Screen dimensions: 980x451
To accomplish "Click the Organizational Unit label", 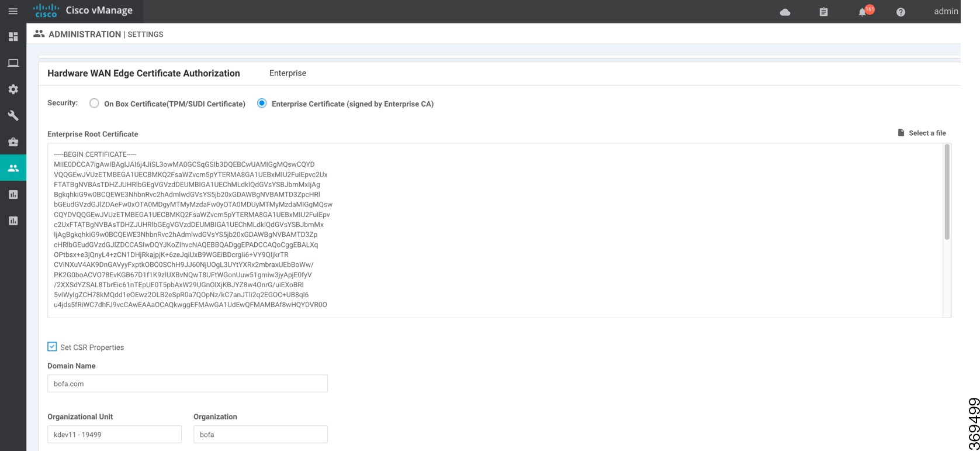I will point(80,416).
